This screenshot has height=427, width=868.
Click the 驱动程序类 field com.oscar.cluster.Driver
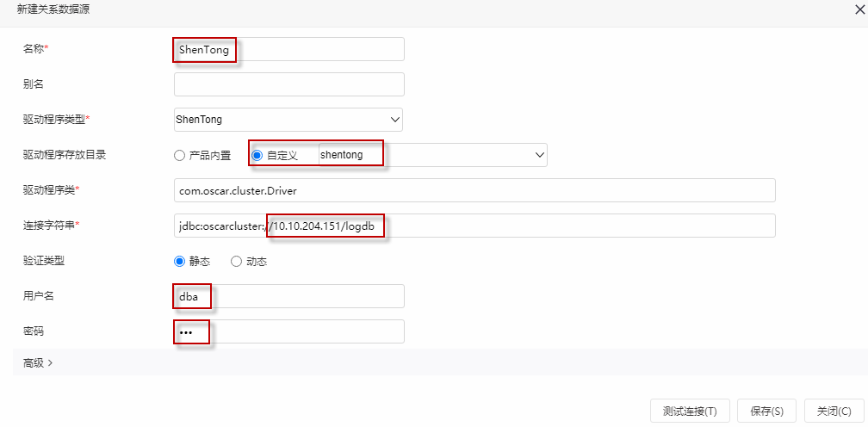click(474, 190)
